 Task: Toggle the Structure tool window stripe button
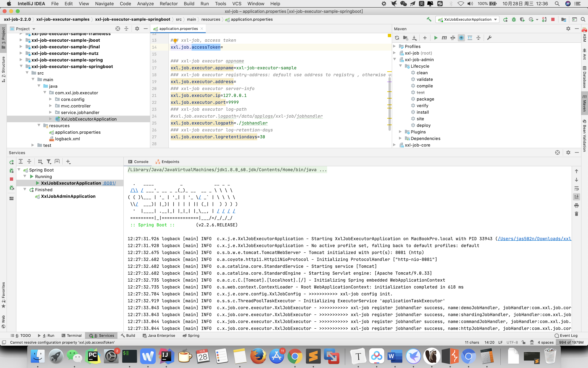tap(3, 69)
